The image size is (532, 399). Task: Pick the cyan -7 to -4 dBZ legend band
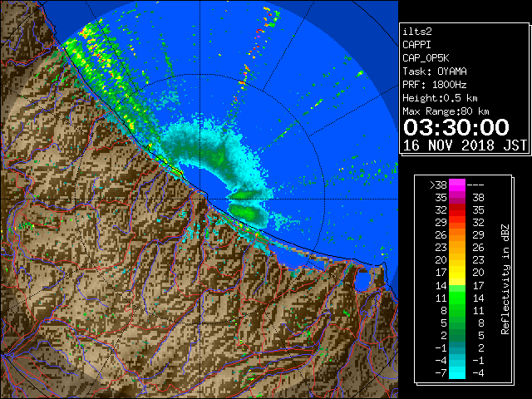pos(457,372)
